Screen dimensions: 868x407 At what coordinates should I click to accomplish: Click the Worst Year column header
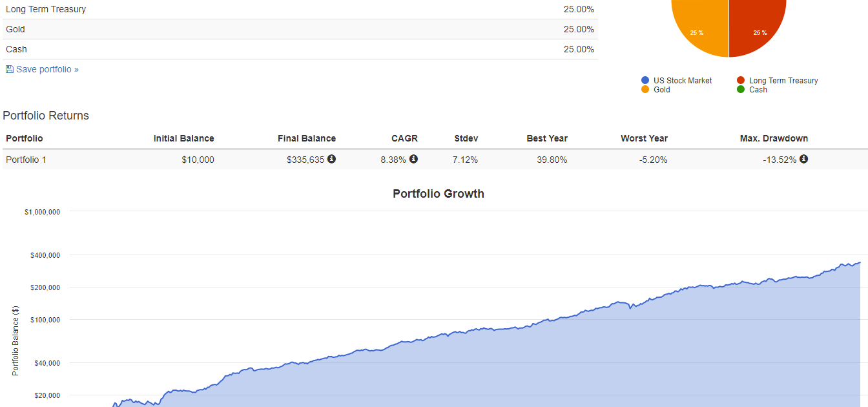[x=644, y=138]
